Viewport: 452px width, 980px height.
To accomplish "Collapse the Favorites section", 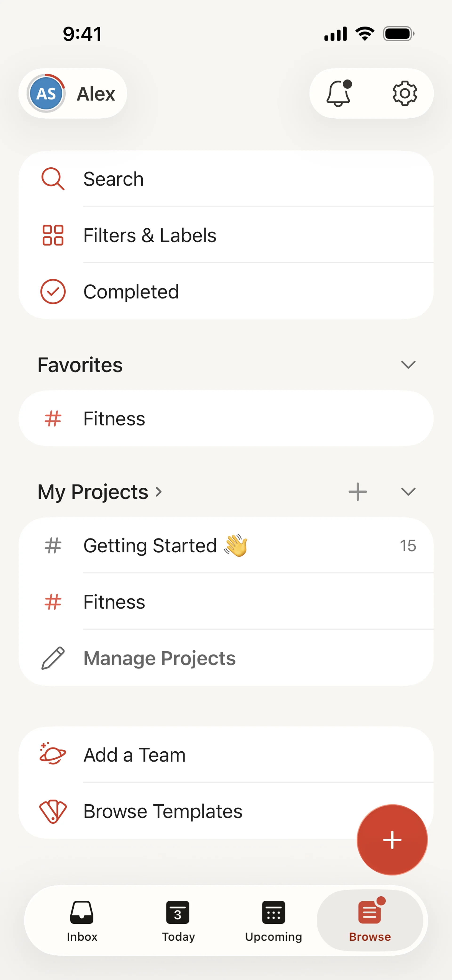I will click(x=408, y=365).
